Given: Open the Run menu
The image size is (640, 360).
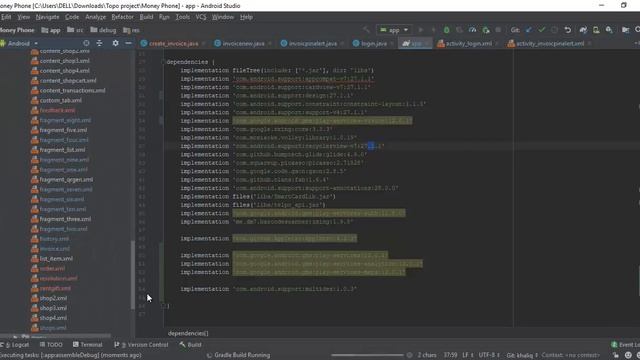Looking at the screenshot, I should point(164,17).
